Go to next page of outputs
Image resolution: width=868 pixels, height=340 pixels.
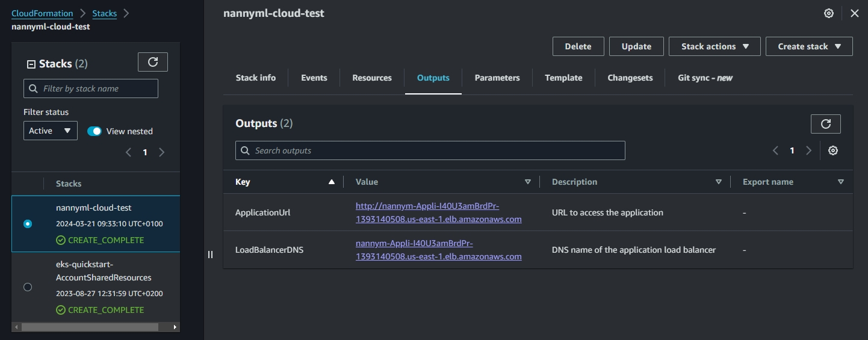tap(808, 150)
